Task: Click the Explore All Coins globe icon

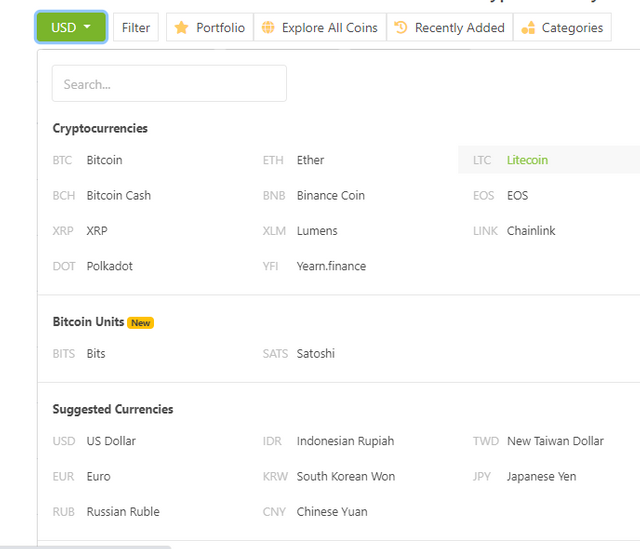Action: point(268,28)
